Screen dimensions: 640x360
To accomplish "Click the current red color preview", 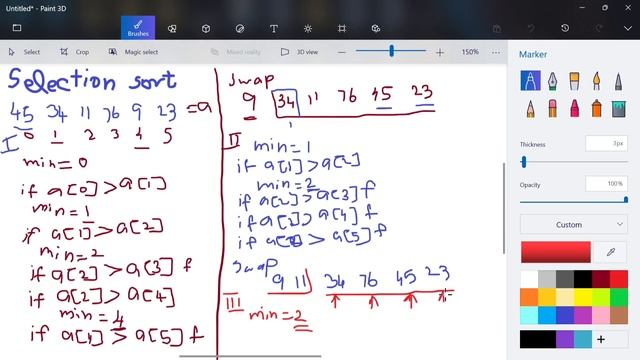I will 556,252.
